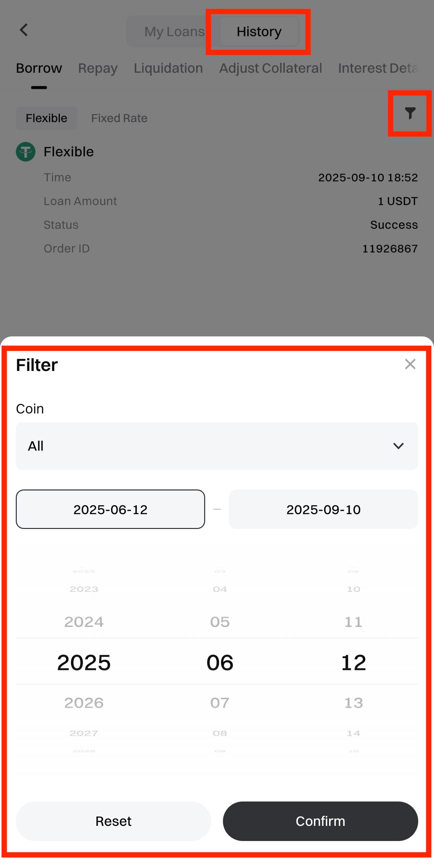Tap the Tether coin icon
Viewport: 434px width, 868px height.
point(26,152)
